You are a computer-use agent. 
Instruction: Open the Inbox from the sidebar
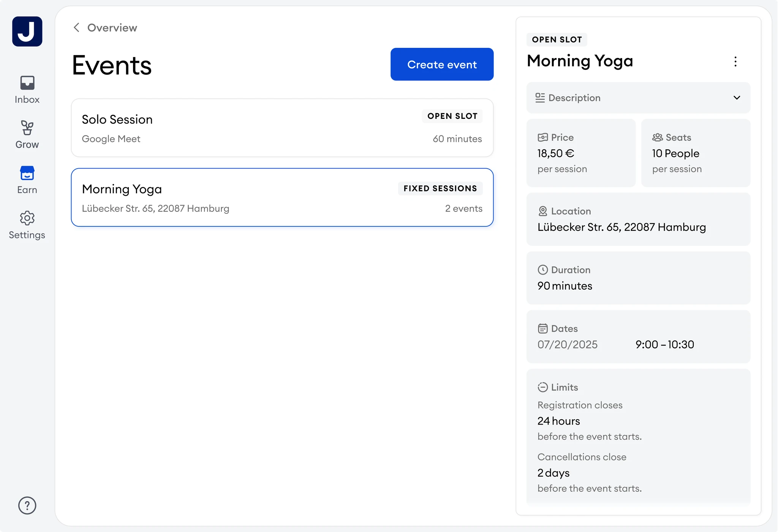(x=27, y=88)
